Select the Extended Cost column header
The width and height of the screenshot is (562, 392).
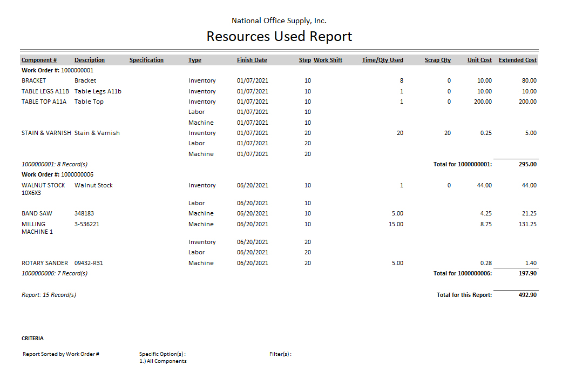tap(517, 60)
